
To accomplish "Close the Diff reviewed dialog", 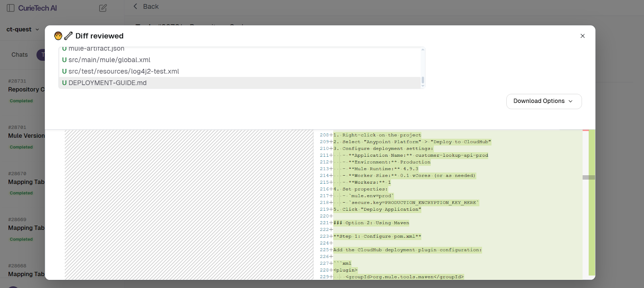I will pyautogui.click(x=582, y=36).
